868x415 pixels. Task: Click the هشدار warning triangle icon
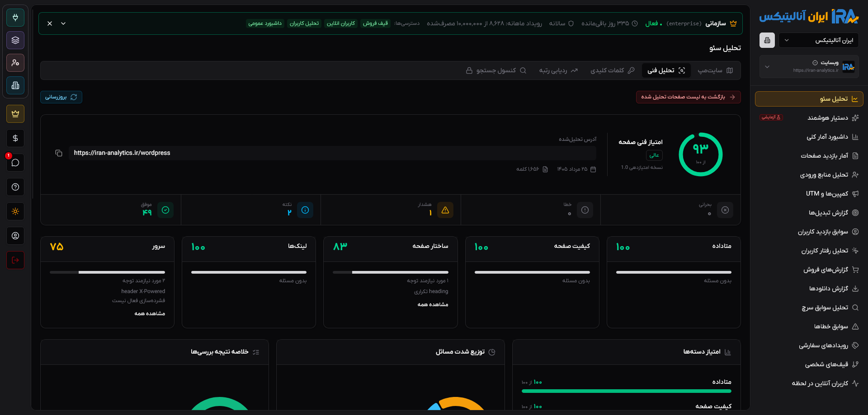(445, 210)
